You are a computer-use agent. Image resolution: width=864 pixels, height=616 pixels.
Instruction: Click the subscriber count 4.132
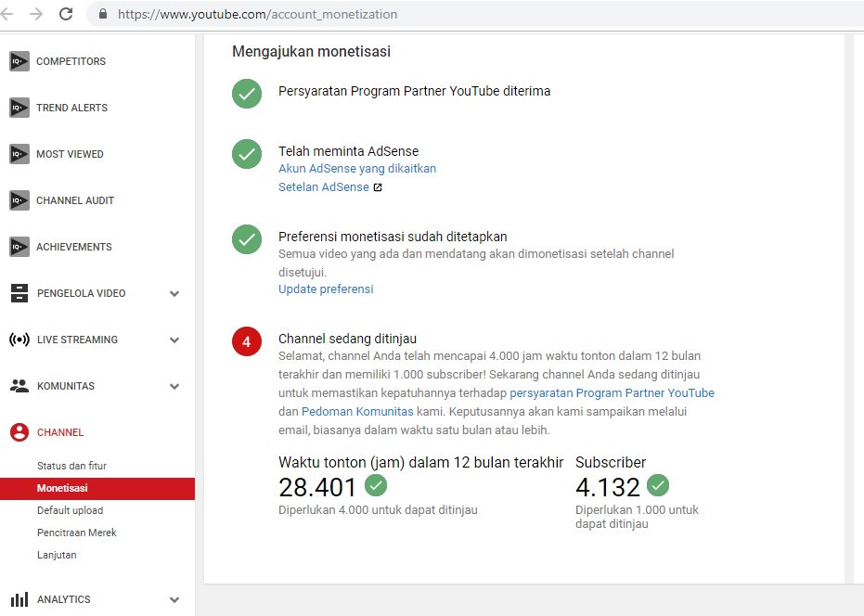click(x=608, y=487)
